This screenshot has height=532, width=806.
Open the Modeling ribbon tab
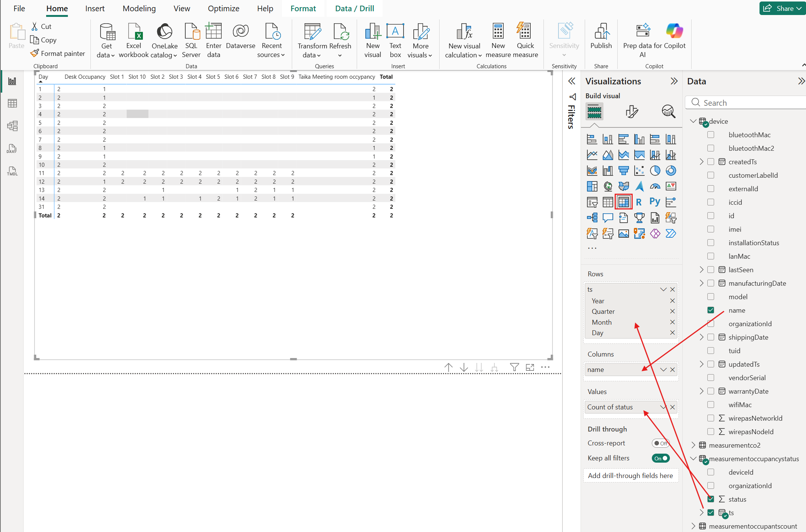(x=139, y=9)
